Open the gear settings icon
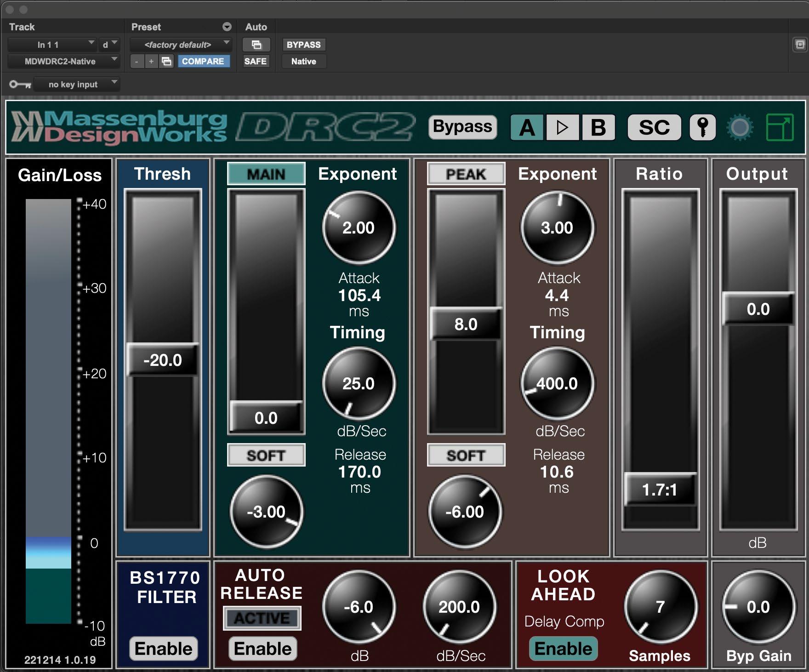 click(740, 127)
